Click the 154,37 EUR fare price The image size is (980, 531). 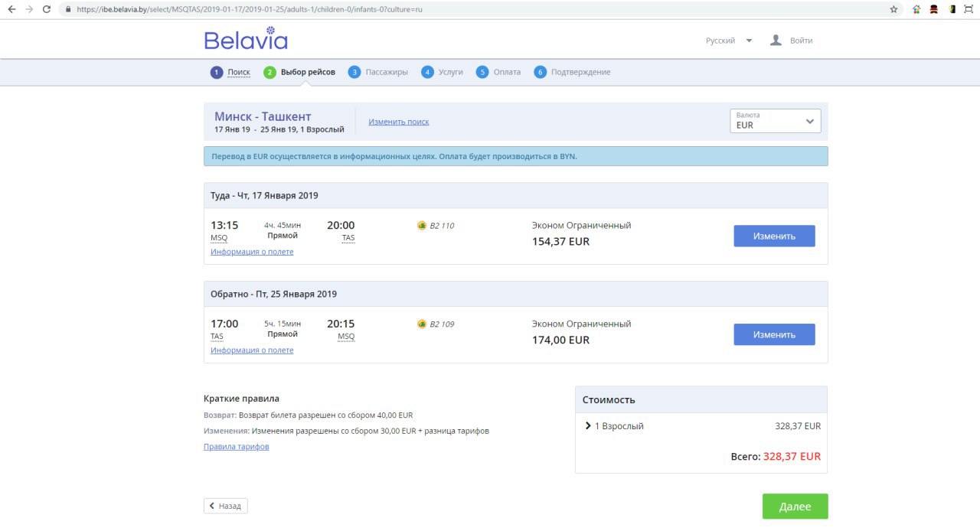(x=560, y=242)
